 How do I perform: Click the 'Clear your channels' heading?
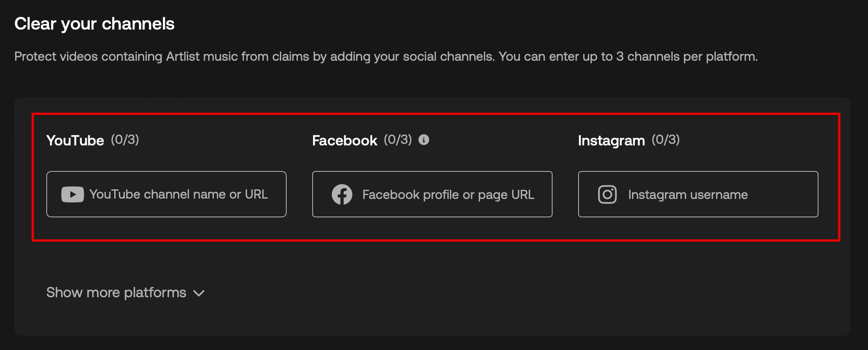95,24
